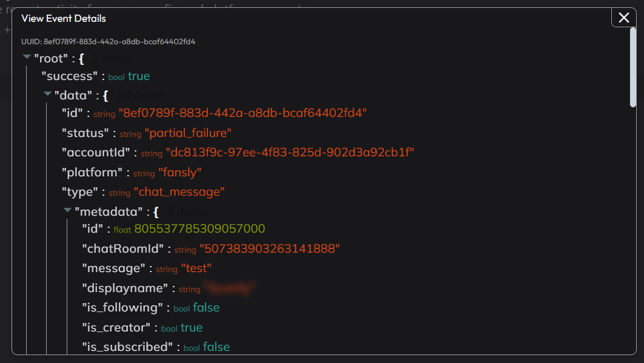This screenshot has height=363, width=644.
Task: Click the UUID text under the title
Action: pos(108,42)
